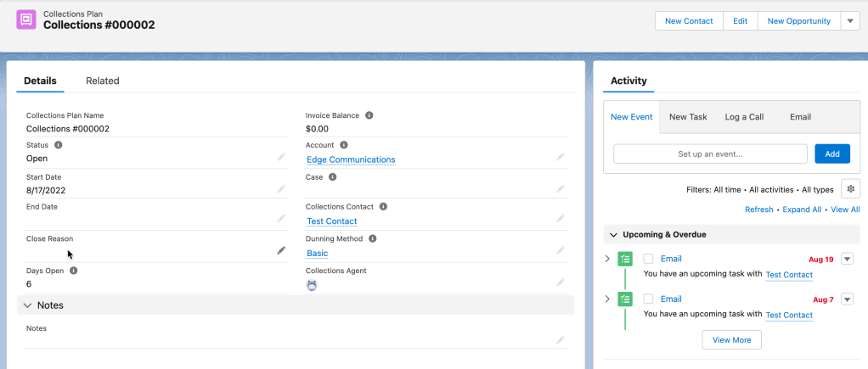The width and height of the screenshot is (868, 369).
Task: Click the pencil icon next to Status
Action: pyautogui.click(x=281, y=158)
